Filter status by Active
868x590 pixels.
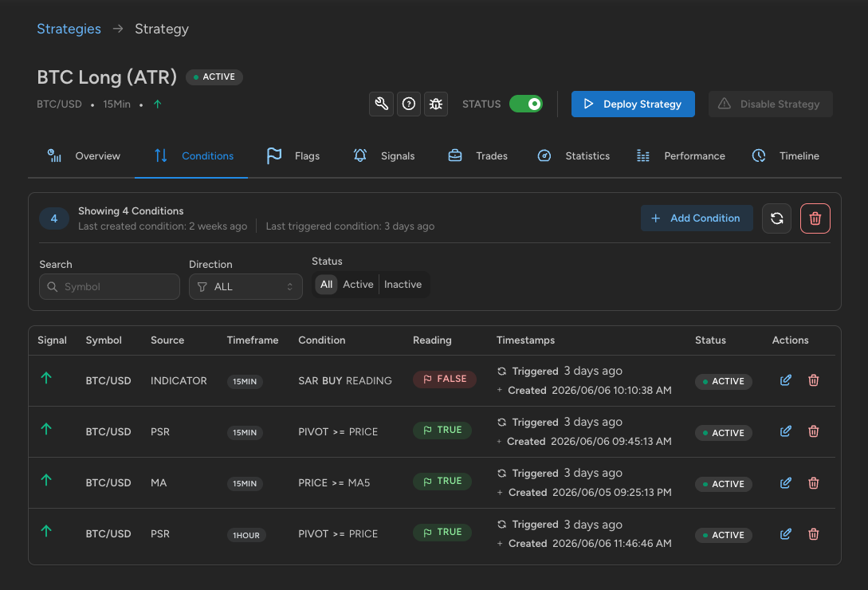358,284
